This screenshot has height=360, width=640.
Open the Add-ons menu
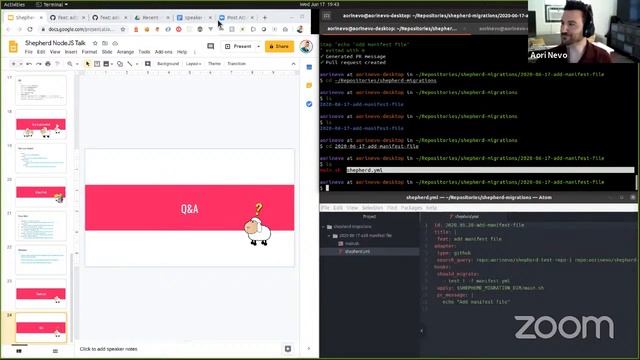click(164, 52)
